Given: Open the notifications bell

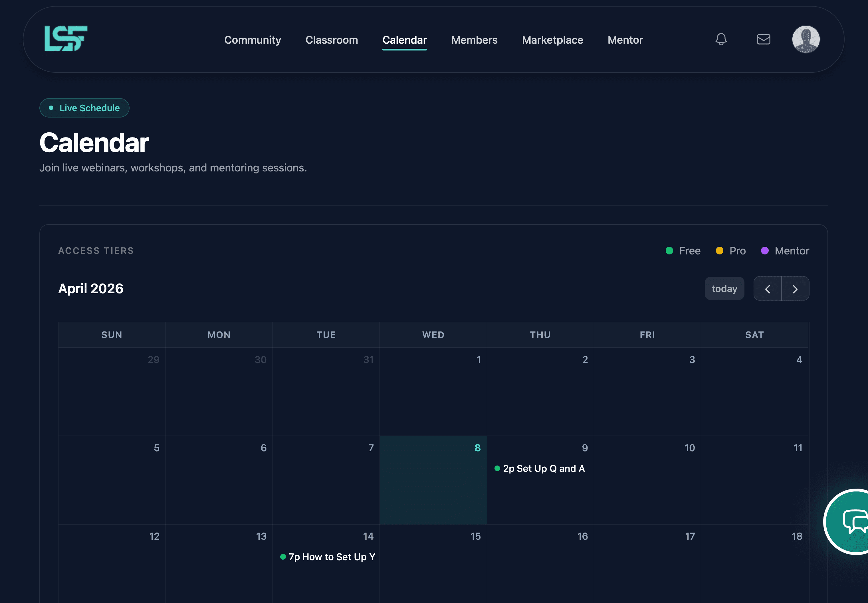Looking at the screenshot, I should tap(721, 39).
